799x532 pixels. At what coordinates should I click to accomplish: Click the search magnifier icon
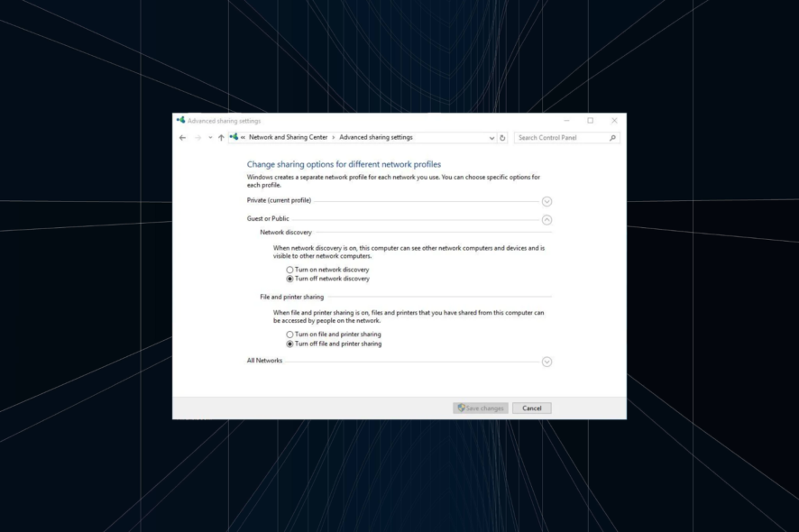(612, 138)
